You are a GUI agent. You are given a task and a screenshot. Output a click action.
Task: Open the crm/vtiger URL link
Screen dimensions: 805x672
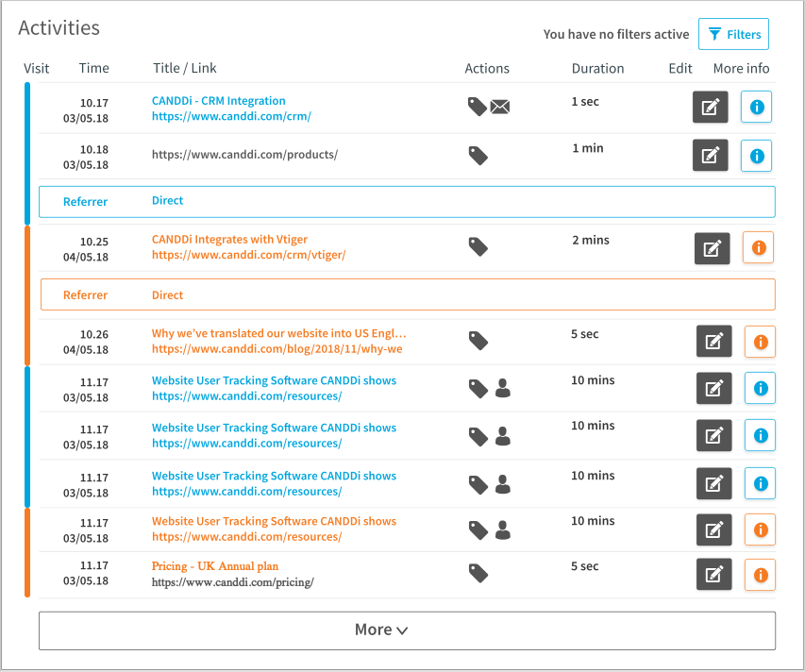pyautogui.click(x=248, y=255)
